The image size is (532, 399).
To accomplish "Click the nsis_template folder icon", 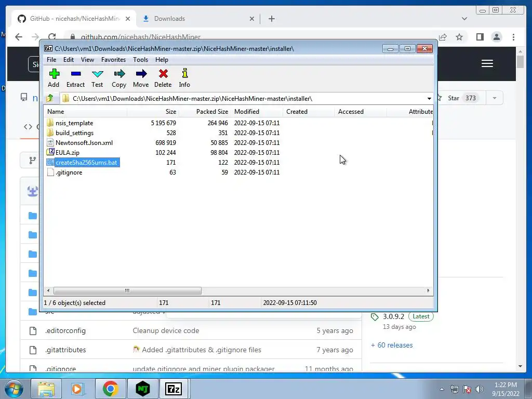I will (x=50, y=123).
